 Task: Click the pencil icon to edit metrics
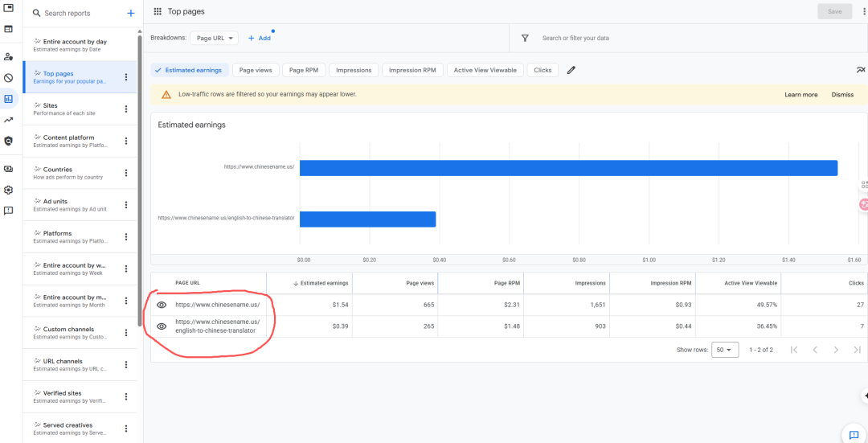point(571,70)
